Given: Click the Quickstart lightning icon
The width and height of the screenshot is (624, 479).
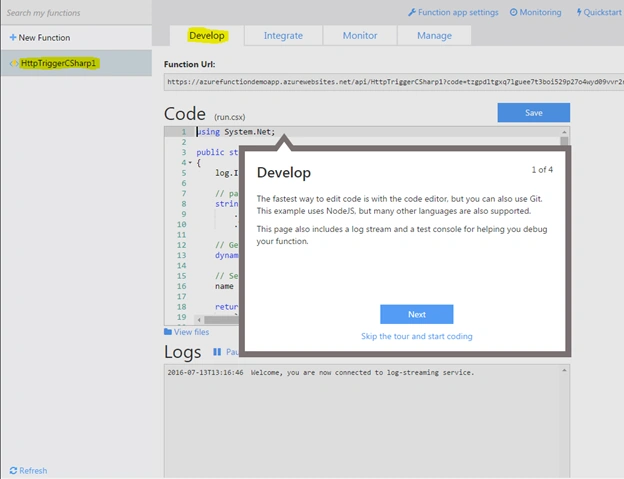Looking at the screenshot, I should pos(579,12).
